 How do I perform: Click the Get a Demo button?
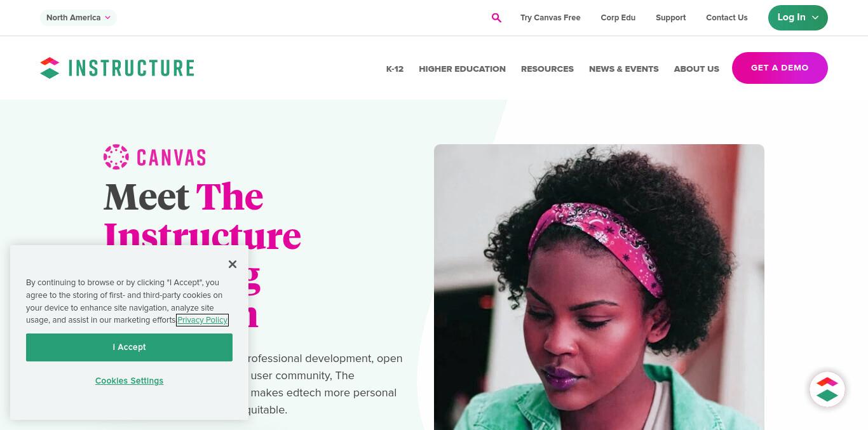[780, 68]
